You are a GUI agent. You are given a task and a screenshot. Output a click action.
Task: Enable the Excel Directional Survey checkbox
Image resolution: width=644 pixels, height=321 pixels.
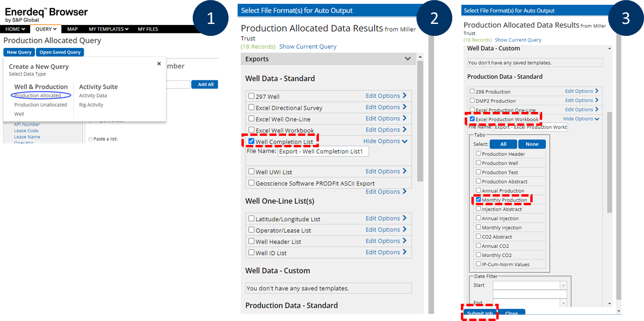pyautogui.click(x=251, y=107)
